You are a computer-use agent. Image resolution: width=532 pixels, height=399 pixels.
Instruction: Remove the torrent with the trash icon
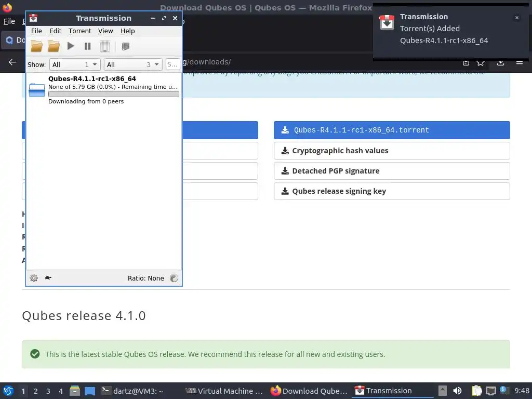pyautogui.click(x=105, y=46)
